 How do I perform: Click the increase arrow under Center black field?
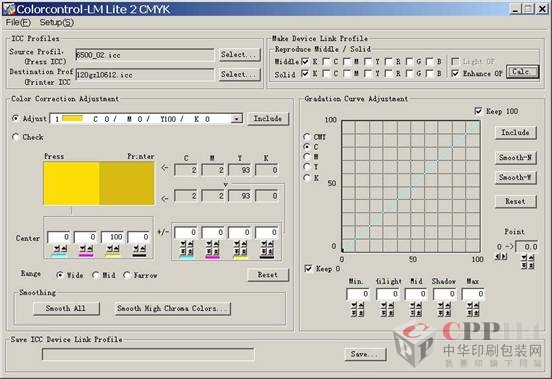[x=143, y=249]
